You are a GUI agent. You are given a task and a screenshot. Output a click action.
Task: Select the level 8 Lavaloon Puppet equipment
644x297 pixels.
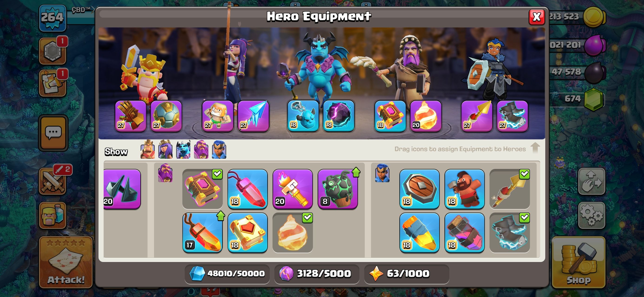coord(338,189)
